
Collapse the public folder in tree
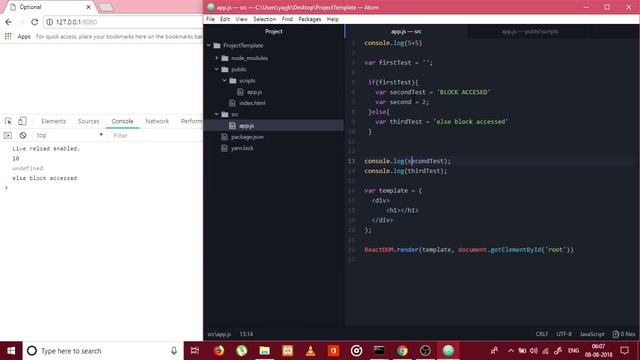(x=217, y=69)
